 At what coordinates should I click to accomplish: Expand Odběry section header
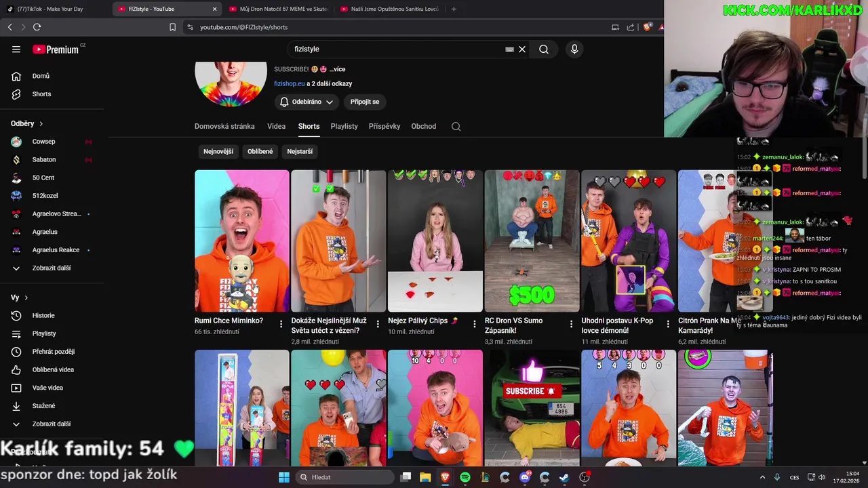point(27,123)
